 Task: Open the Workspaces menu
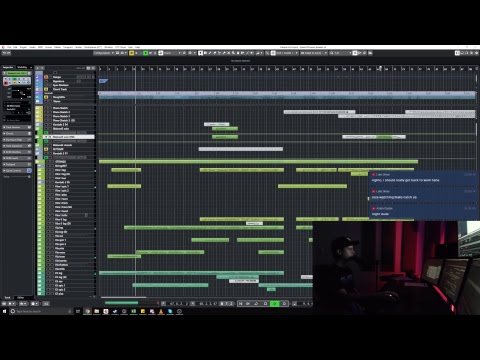point(93,47)
